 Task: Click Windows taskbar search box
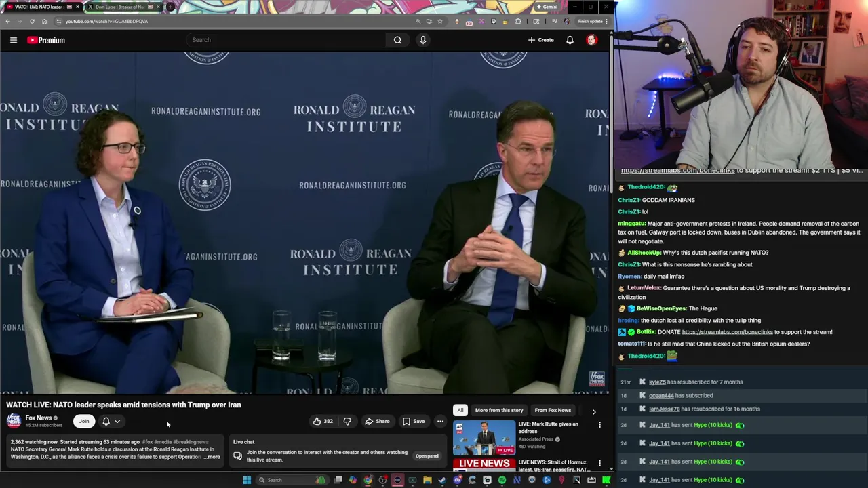coord(292,480)
